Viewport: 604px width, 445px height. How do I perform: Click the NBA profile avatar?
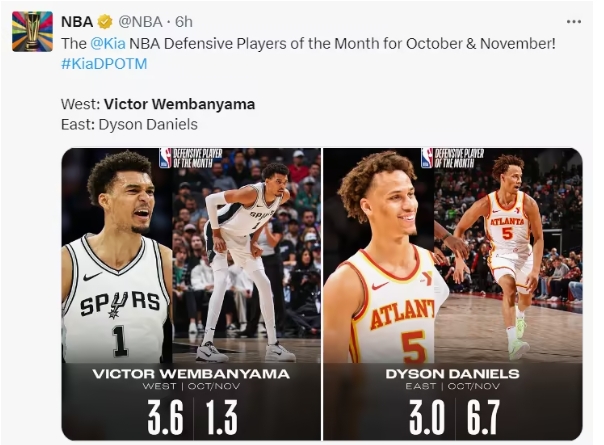pyautogui.click(x=32, y=30)
